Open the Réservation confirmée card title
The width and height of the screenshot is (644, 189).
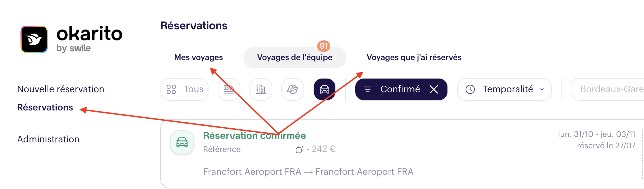[x=255, y=135]
